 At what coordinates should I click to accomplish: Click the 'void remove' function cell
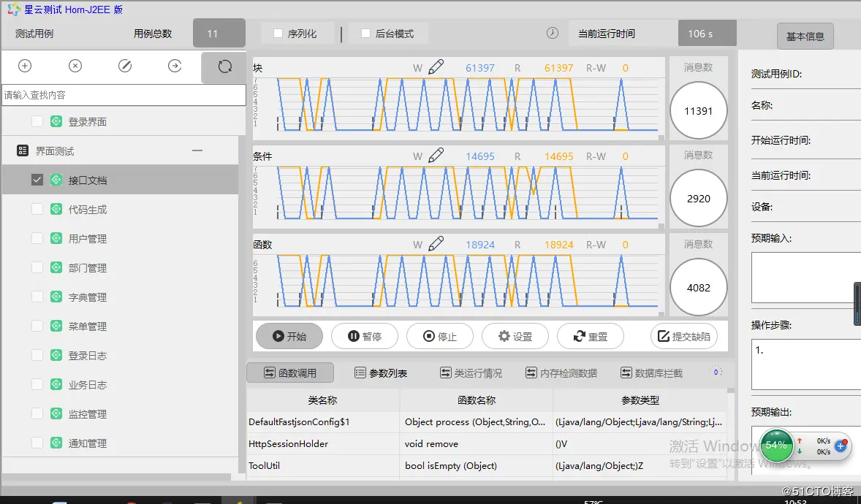[x=476, y=443]
